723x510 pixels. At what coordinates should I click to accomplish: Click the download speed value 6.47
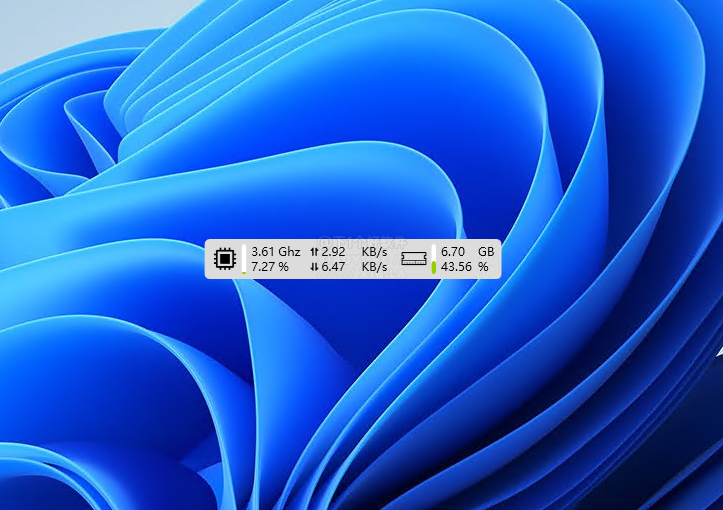click(333, 267)
